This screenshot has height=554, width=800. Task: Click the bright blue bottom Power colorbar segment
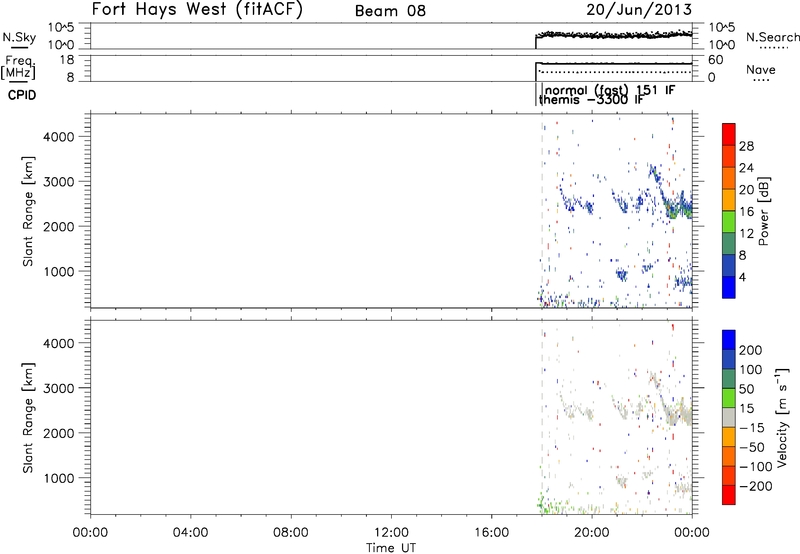coord(729,287)
